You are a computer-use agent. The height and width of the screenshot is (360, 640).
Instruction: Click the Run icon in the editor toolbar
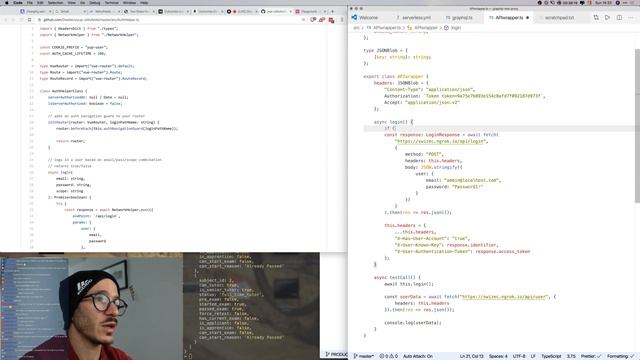click(x=607, y=18)
